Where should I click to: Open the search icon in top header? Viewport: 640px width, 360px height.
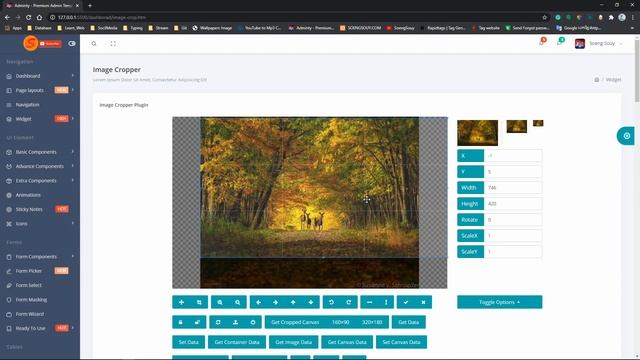[x=94, y=44]
